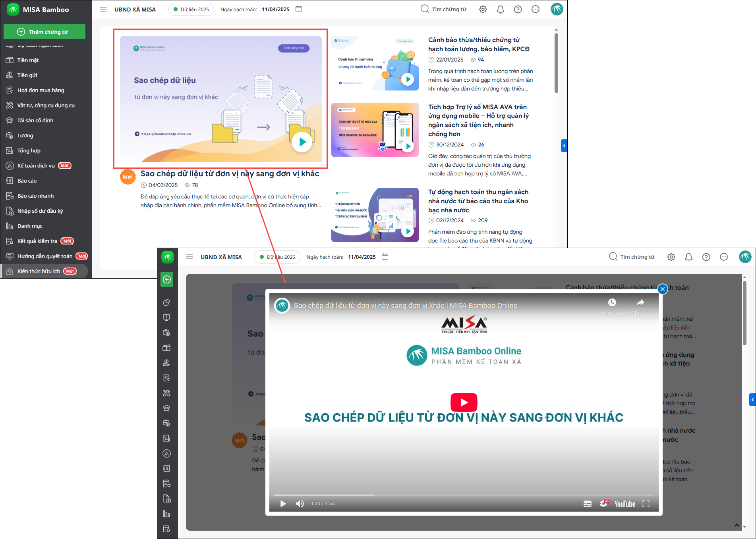Open settings gear in lower window
Viewport: 756px width, 539px height.
click(671, 257)
